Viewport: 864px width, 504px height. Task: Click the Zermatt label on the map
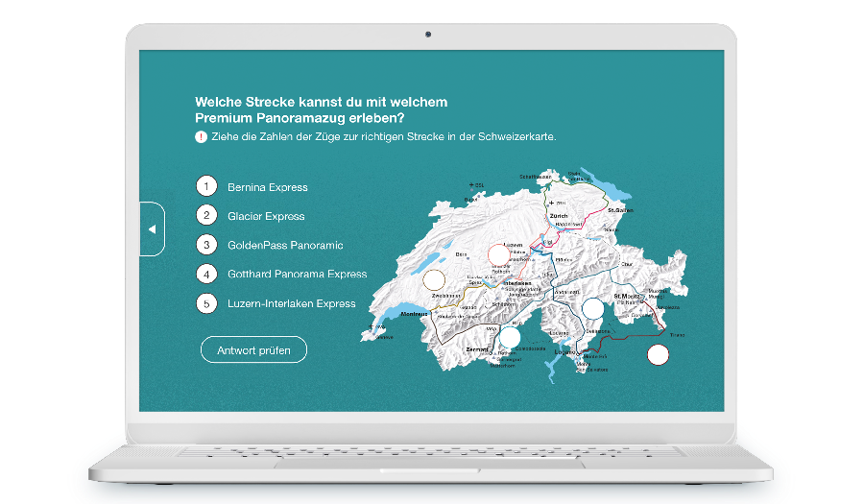(x=476, y=349)
